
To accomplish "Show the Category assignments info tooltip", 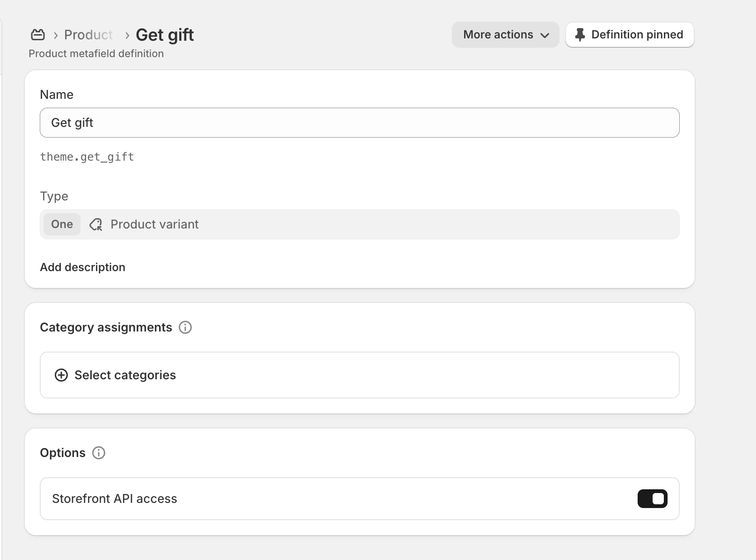I will pyautogui.click(x=185, y=327).
